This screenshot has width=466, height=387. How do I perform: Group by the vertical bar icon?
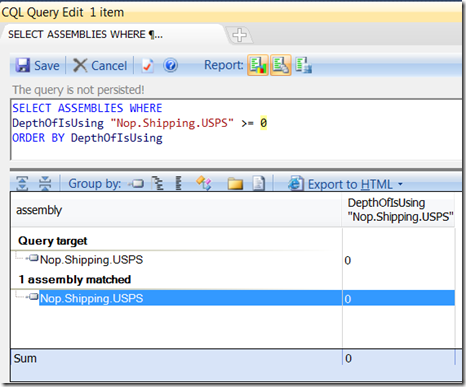[178, 183]
